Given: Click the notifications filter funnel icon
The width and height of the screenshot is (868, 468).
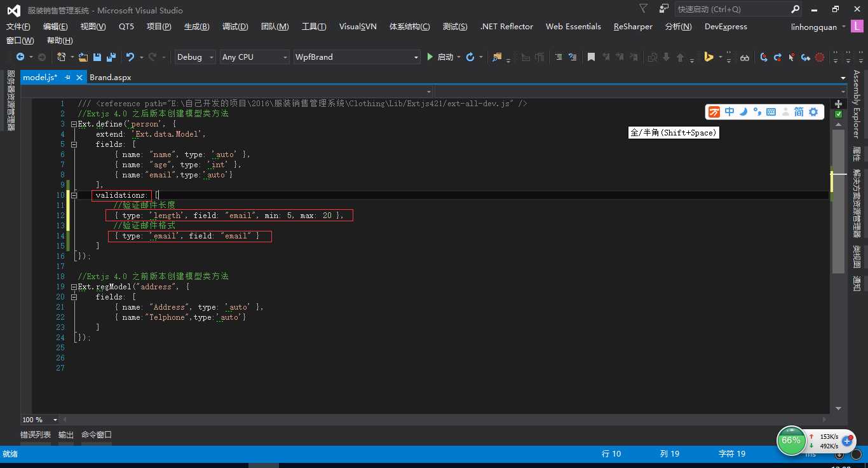Looking at the screenshot, I should coord(644,8).
